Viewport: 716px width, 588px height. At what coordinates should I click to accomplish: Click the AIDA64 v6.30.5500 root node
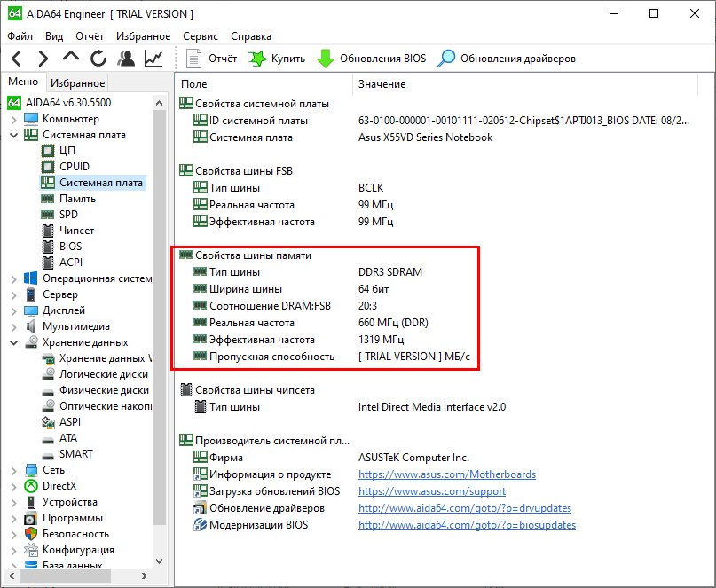[x=68, y=103]
